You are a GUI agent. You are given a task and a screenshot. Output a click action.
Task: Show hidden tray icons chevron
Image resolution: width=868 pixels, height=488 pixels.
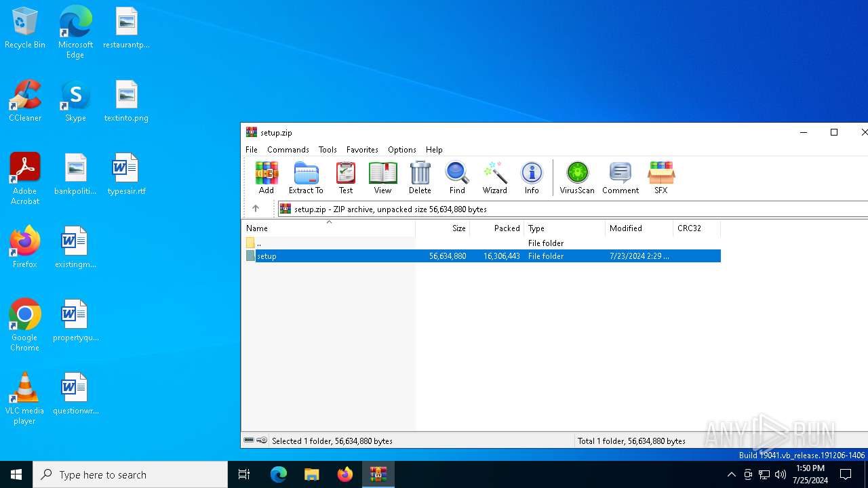(x=731, y=474)
